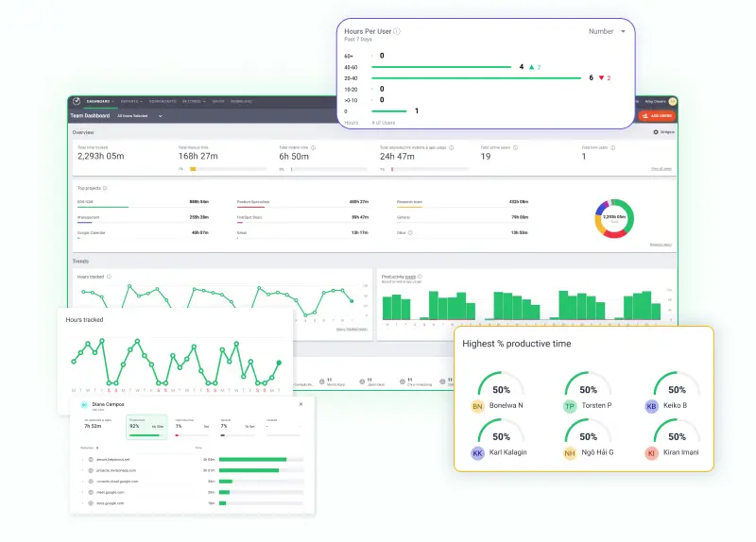756x542 pixels.
Task: Click the Hours Per User info icon
Action: [x=397, y=31]
